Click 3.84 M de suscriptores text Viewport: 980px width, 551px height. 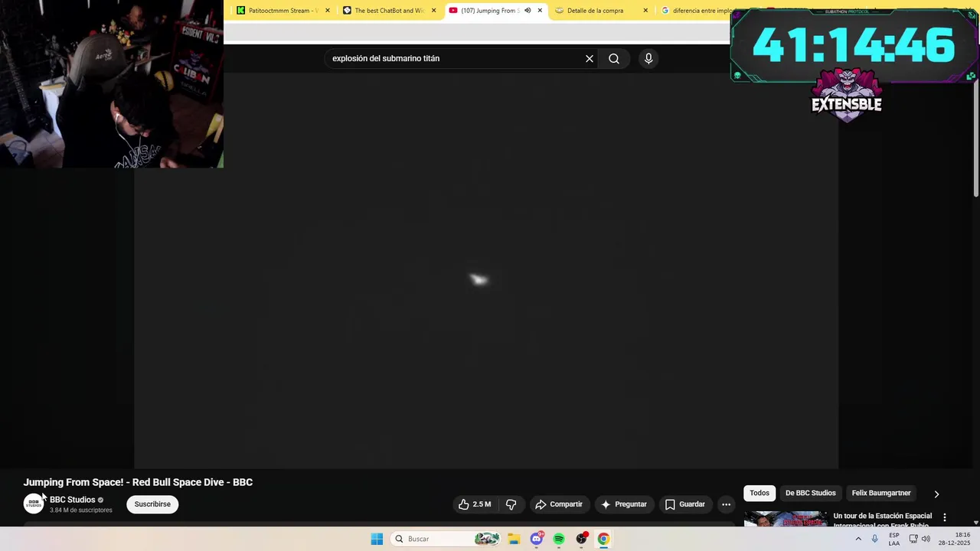(80, 510)
